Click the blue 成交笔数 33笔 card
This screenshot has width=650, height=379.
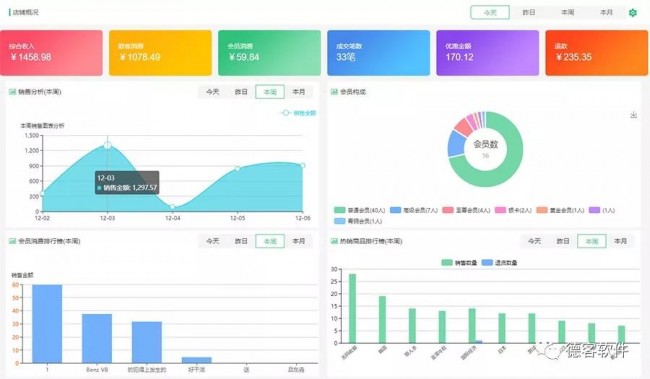[x=378, y=53]
